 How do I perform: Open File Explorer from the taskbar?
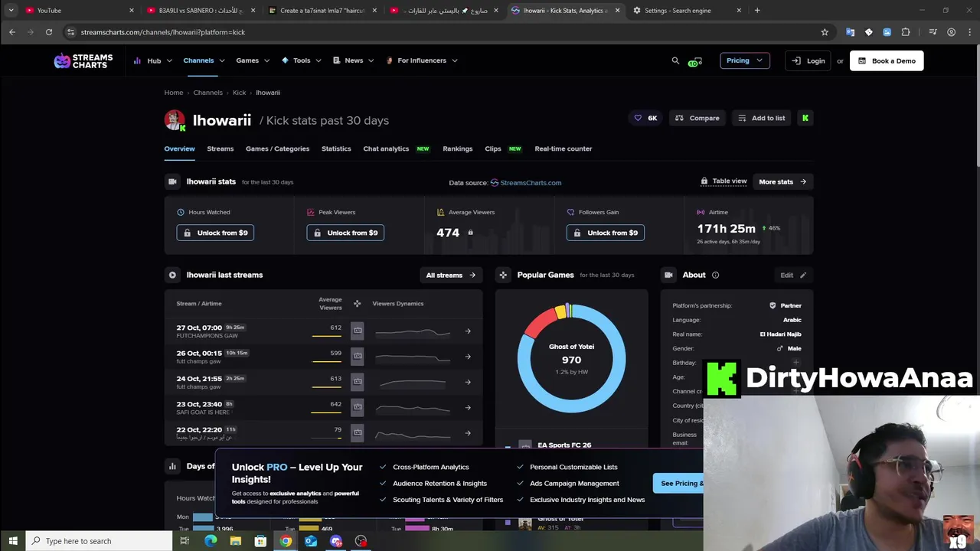pyautogui.click(x=236, y=541)
